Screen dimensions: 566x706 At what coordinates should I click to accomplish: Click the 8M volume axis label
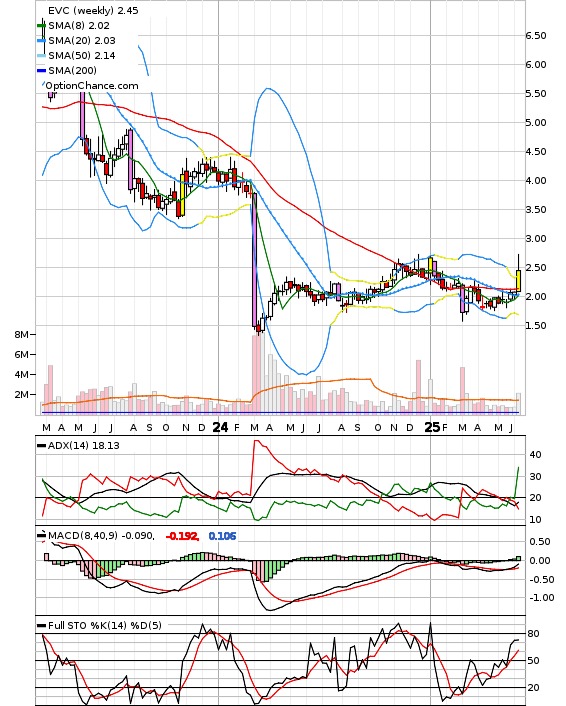point(21,335)
